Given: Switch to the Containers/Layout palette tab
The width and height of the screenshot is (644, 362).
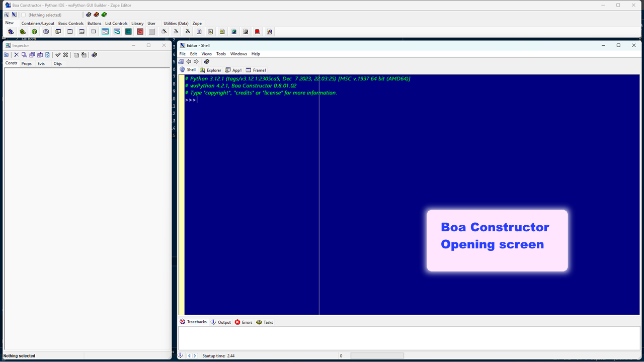Looking at the screenshot, I should point(38,24).
